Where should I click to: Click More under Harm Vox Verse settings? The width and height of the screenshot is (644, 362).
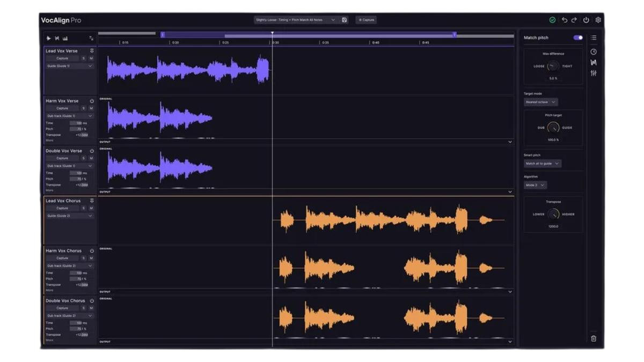pyautogui.click(x=49, y=141)
